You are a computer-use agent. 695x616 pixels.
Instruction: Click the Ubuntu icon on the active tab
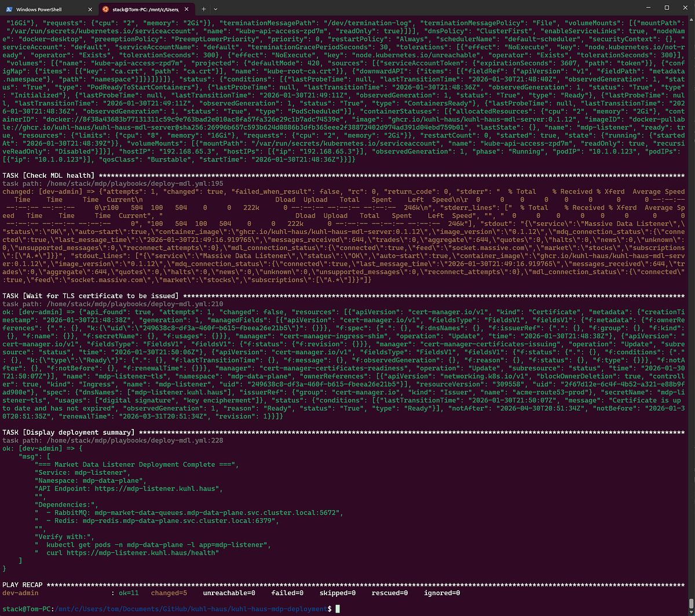[105, 9]
